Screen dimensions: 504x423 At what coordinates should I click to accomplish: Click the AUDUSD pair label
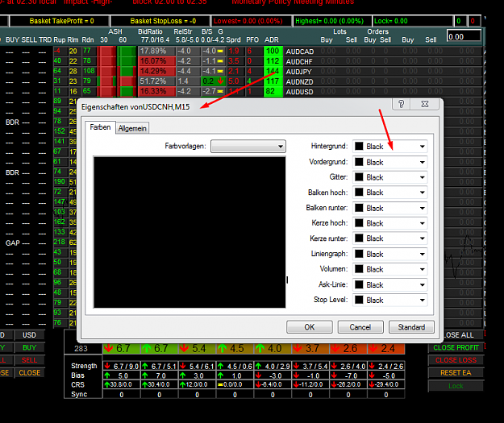point(299,92)
